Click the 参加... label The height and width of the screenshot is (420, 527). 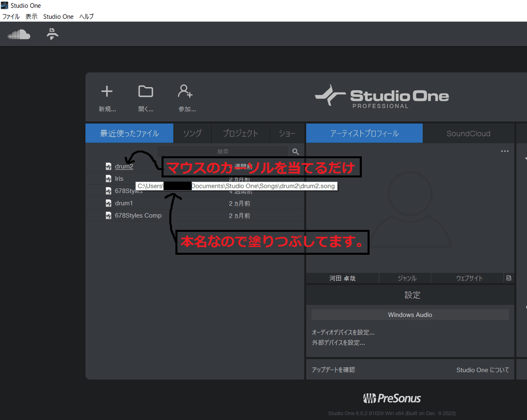coord(187,109)
